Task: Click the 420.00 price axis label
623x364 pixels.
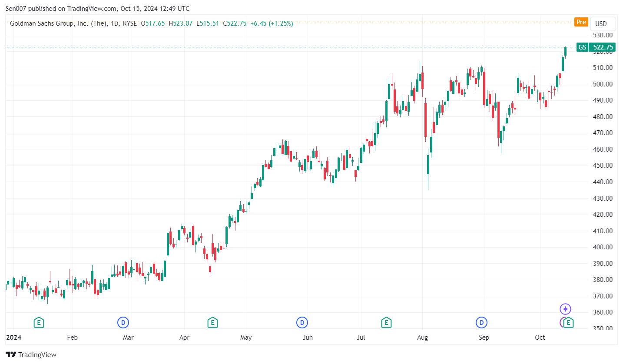Action: [x=603, y=215]
